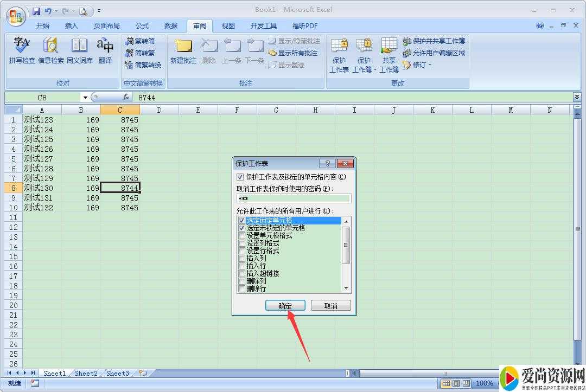Toggle the 选定未锁定的单元格 checkbox

click(242, 228)
